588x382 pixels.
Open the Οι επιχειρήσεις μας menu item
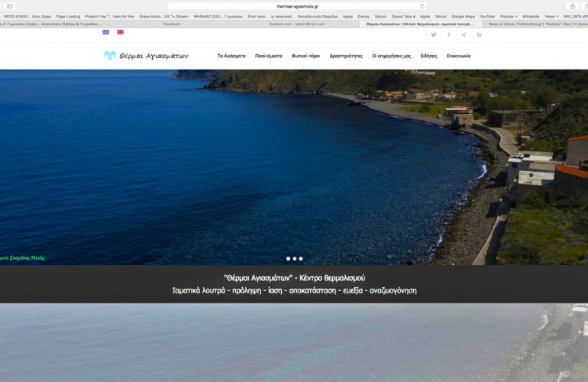tap(391, 56)
